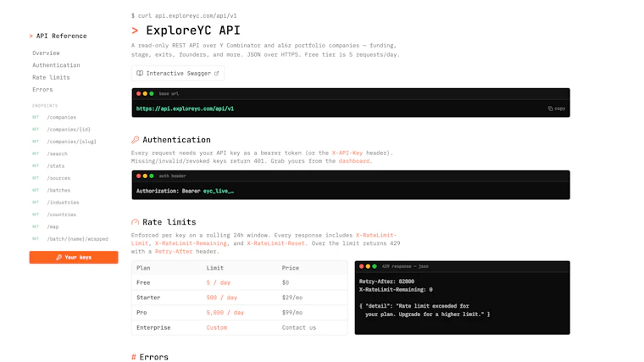Screen dimensions: 644x362
Task: Open the /batch/{name}/wrapped endpoint
Action: (x=78, y=239)
